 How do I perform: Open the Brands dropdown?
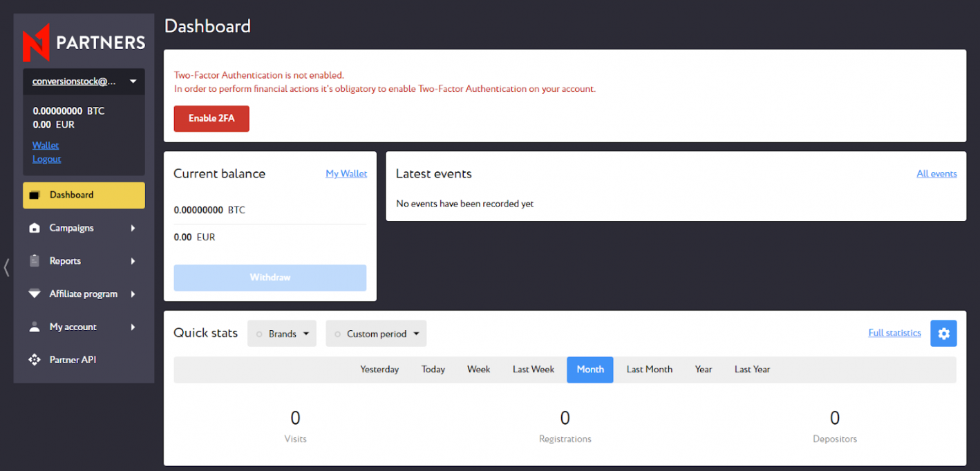pos(282,334)
